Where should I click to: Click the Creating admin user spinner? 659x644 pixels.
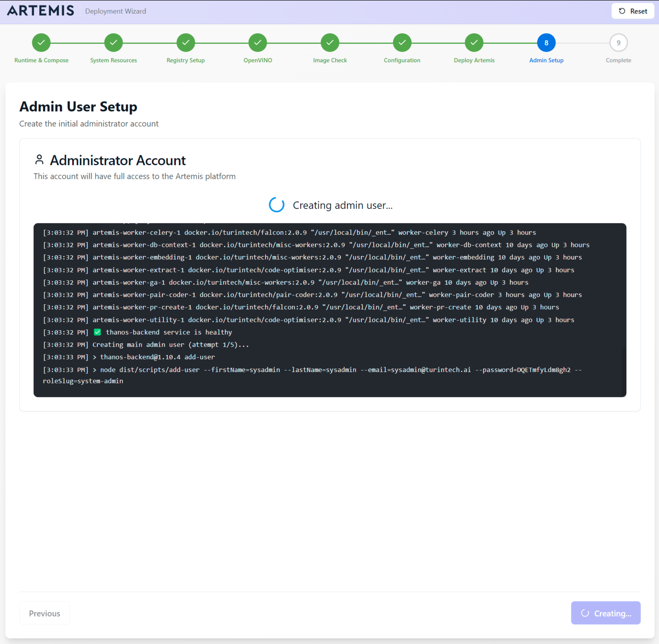tap(276, 205)
